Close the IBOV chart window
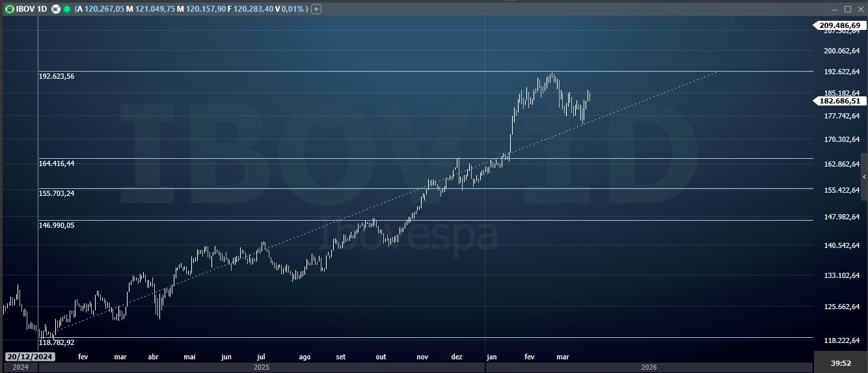 pos(860,9)
